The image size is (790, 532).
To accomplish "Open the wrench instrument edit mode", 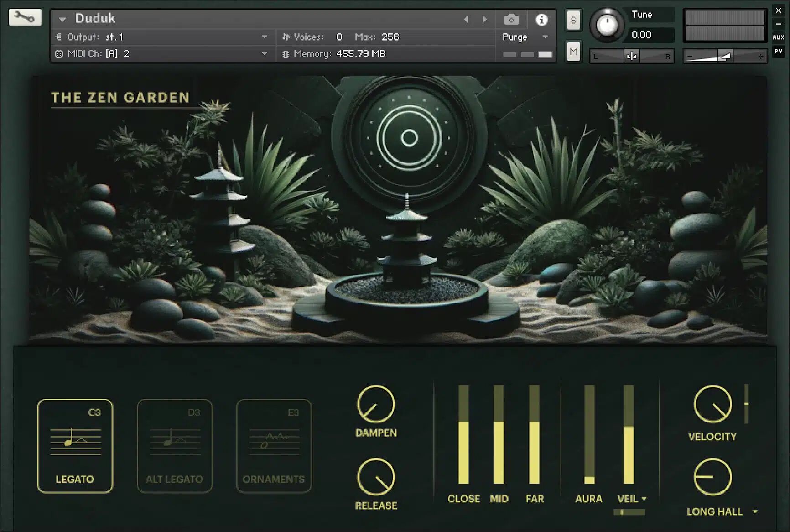I will 25,17.
